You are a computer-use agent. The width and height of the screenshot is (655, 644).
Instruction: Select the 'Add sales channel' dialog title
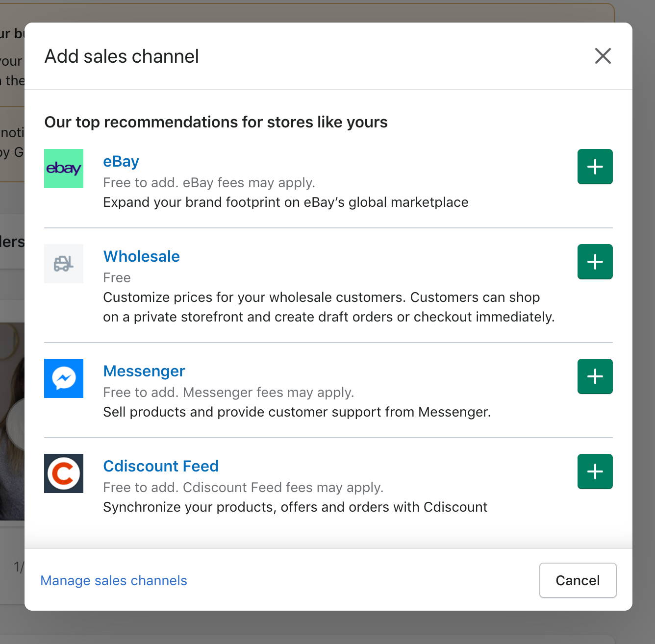(122, 56)
